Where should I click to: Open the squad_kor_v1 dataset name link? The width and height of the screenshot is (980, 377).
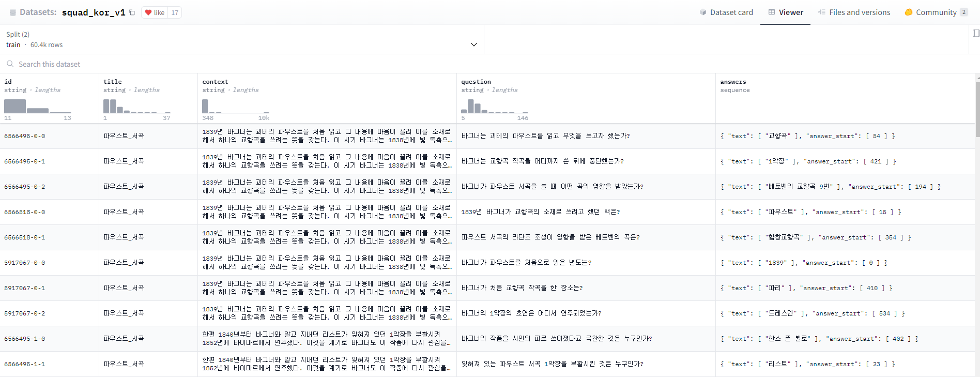(94, 12)
